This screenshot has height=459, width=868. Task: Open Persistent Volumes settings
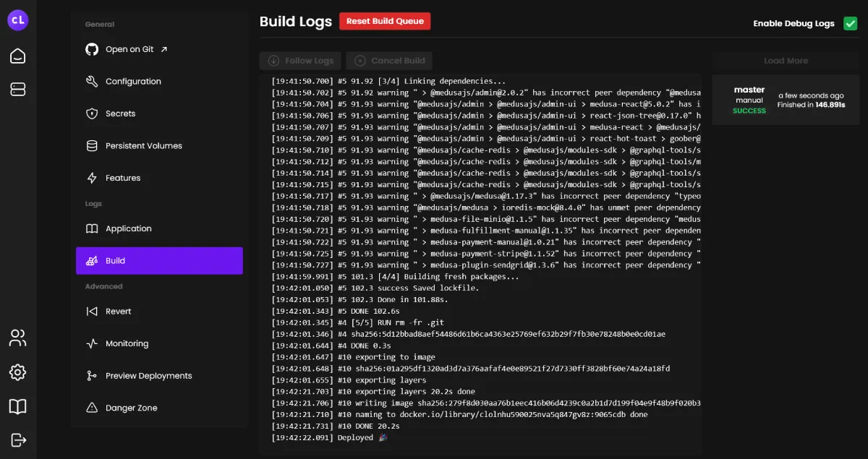(x=143, y=146)
